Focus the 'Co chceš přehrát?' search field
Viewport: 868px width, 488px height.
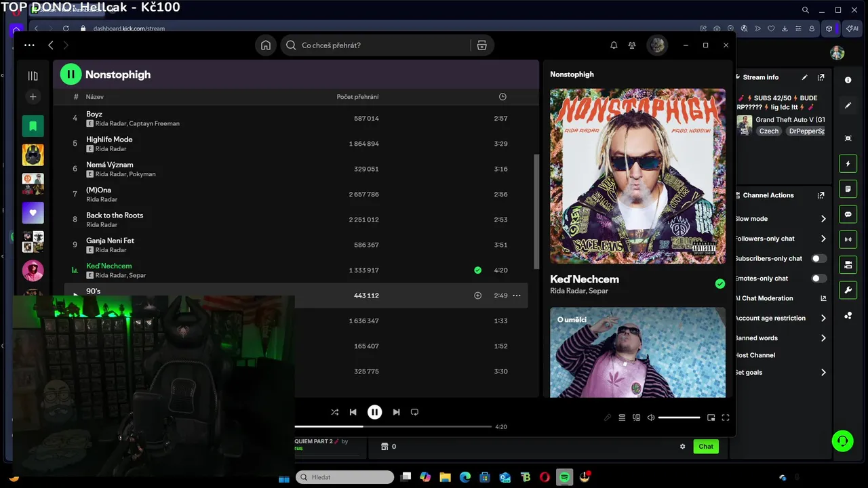tap(377, 45)
